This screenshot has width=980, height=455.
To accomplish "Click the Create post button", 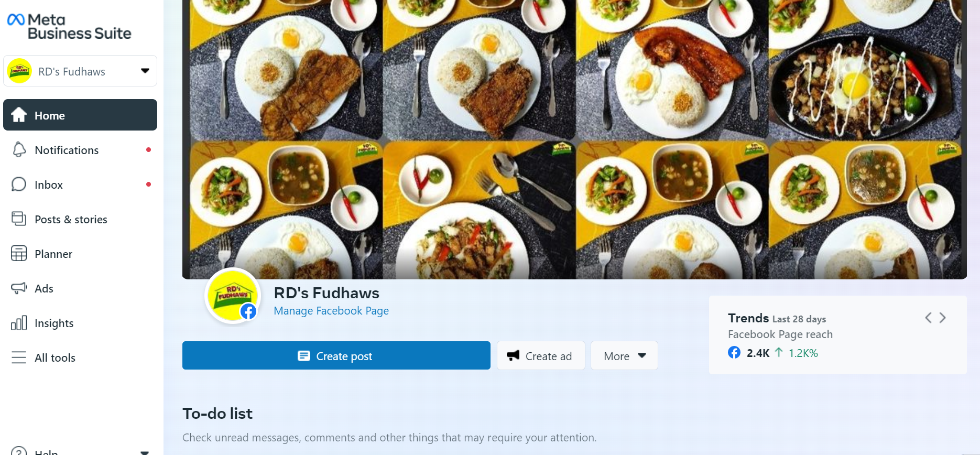I will click(336, 356).
